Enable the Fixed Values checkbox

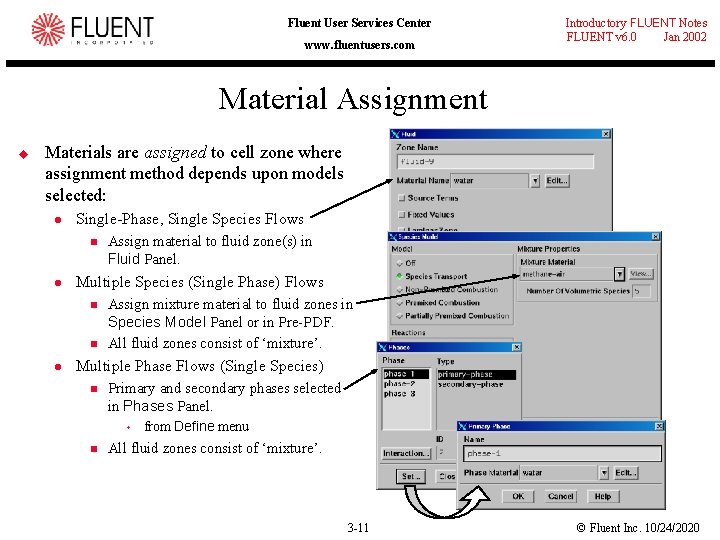coord(402,214)
